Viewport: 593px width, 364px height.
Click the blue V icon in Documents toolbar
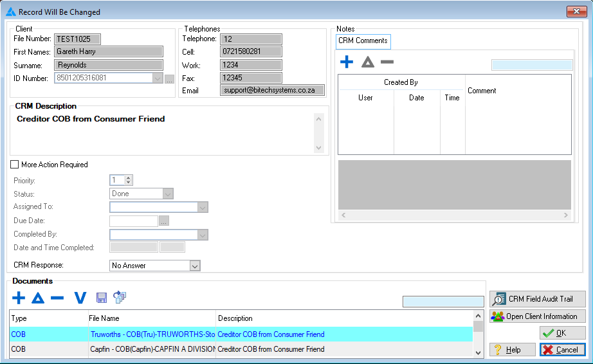pos(80,298)
